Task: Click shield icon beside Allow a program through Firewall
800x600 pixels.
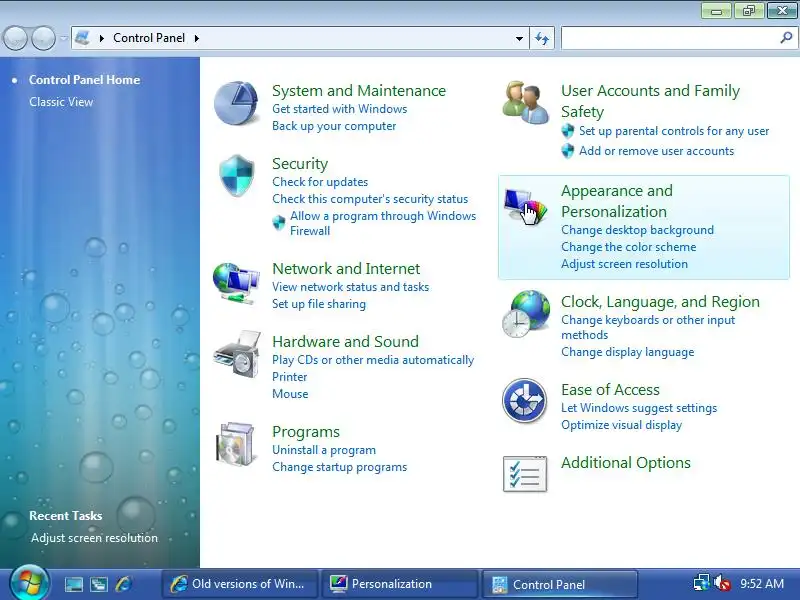Action: [x=279, y=222]
